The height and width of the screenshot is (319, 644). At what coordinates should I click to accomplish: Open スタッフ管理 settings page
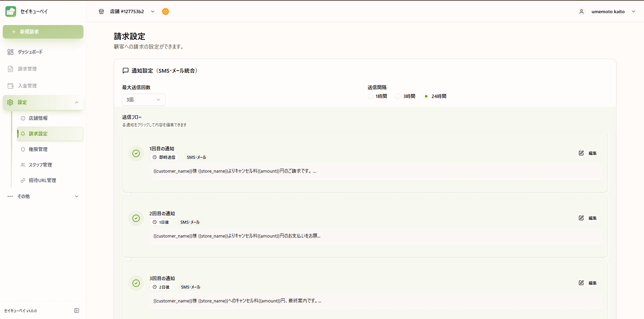(40, 165)
